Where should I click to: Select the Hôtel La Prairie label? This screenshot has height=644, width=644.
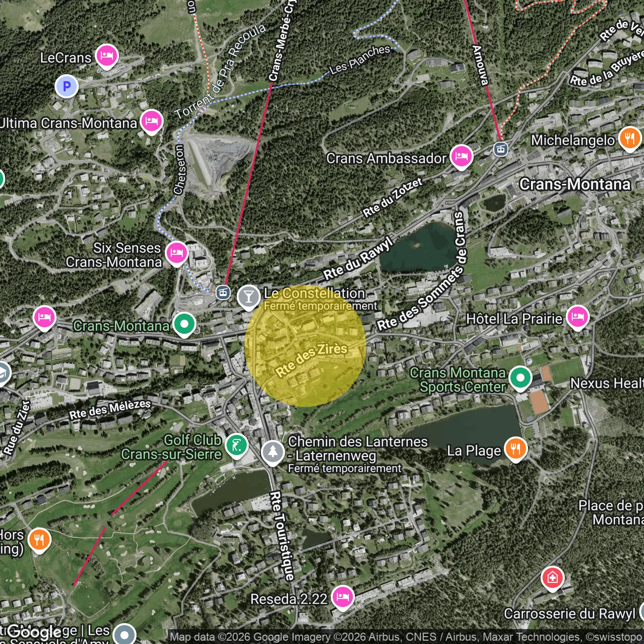pyautogui.click(x=514, y=319)
